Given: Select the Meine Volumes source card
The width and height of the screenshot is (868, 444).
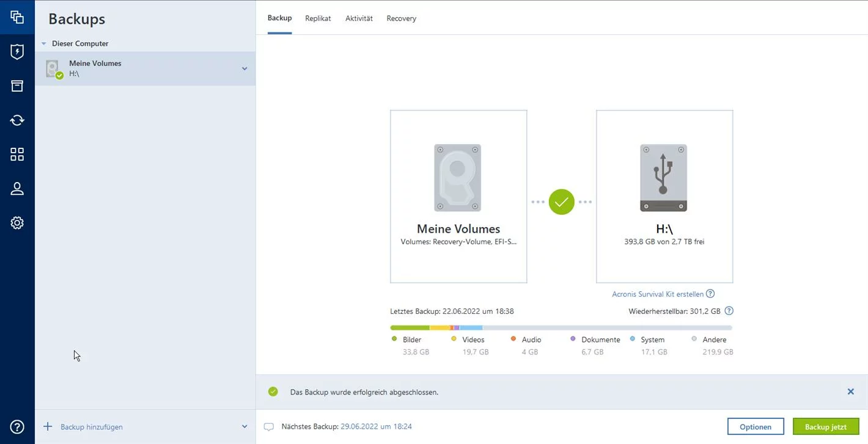Looking at the screenshot, I should pyautogui.click(x=458, y=197).
